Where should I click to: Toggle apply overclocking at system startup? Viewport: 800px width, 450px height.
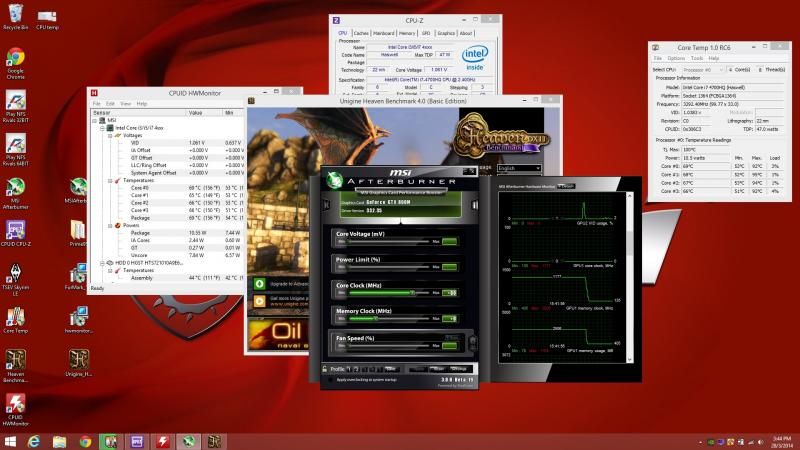[x=328, y=381]
